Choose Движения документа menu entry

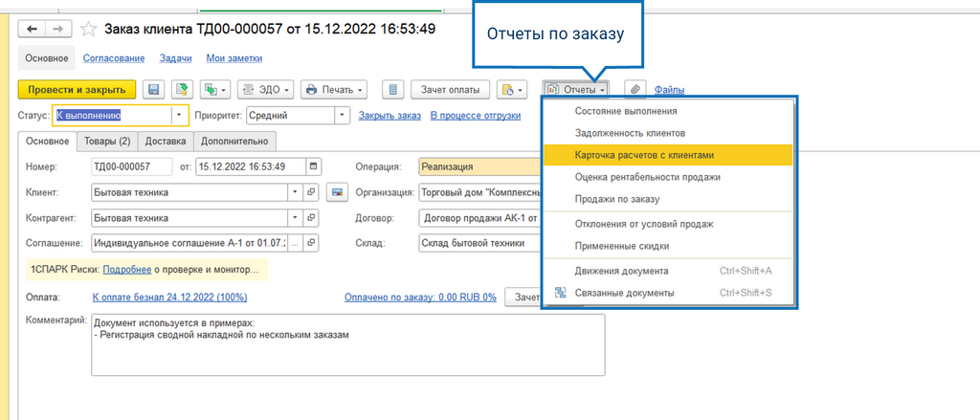pyautogui.click(x=668, y=271)
